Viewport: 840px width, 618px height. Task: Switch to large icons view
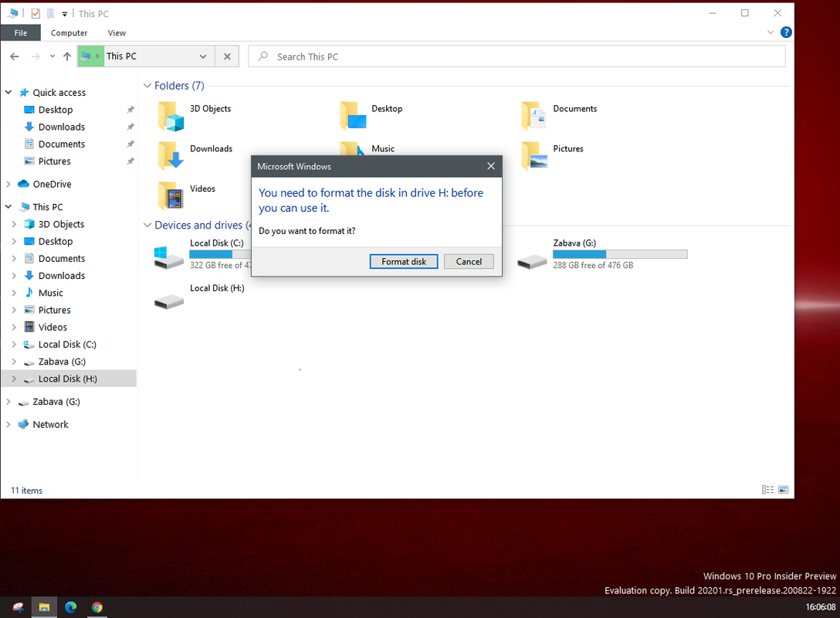pos(783,489)
